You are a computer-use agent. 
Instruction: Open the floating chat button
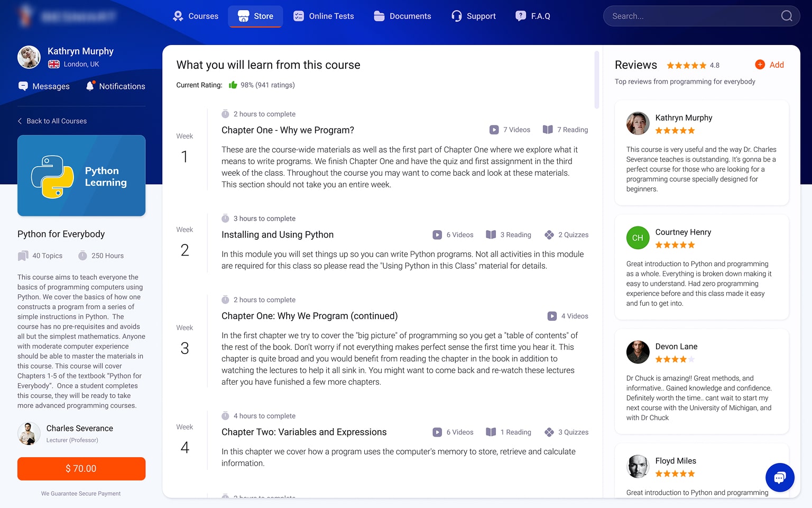tap(780, 477)
